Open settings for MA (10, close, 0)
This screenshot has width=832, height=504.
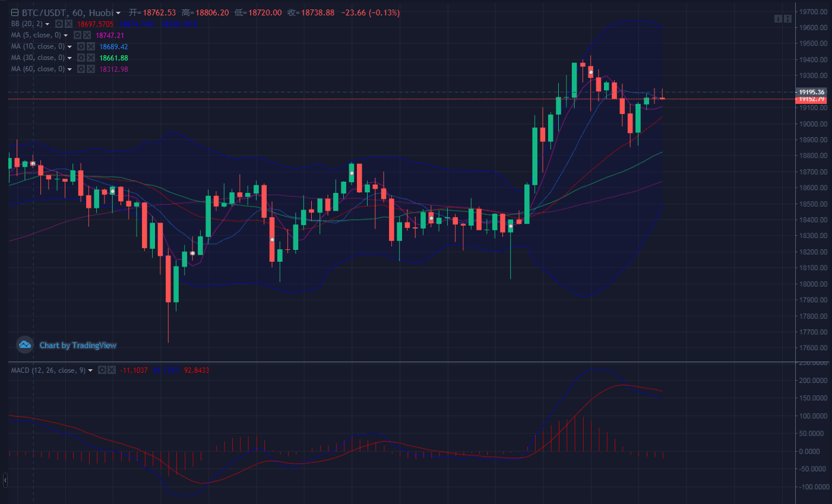pos(81,46)
